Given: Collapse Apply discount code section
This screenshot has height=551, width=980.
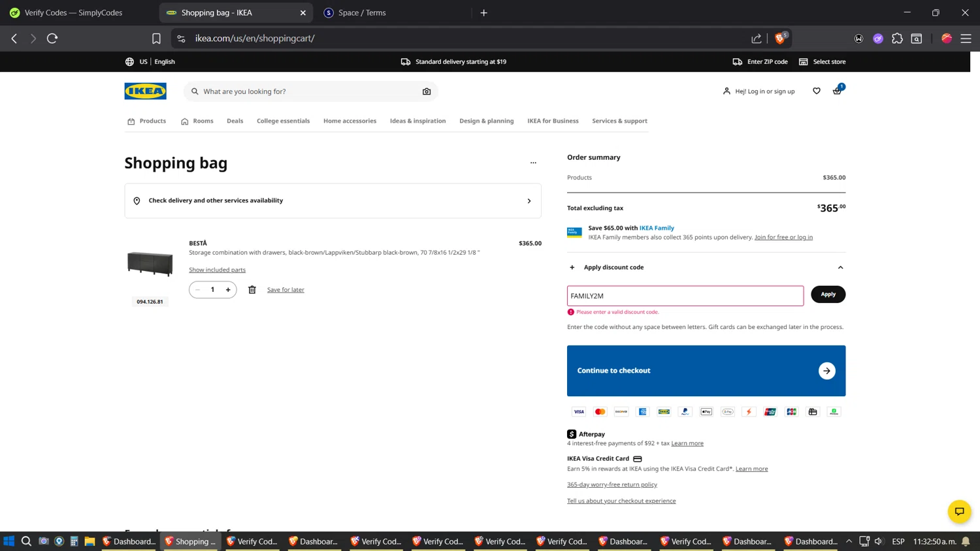Looking at the screenshot, I should (841, 268).
